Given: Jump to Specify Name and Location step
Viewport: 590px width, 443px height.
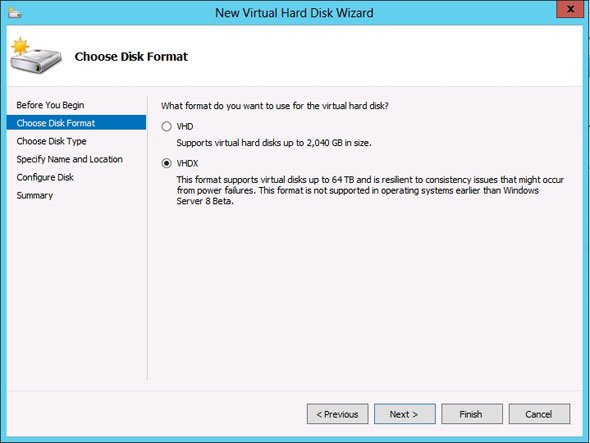Looking at the screenshot, I should pos(70,159).
